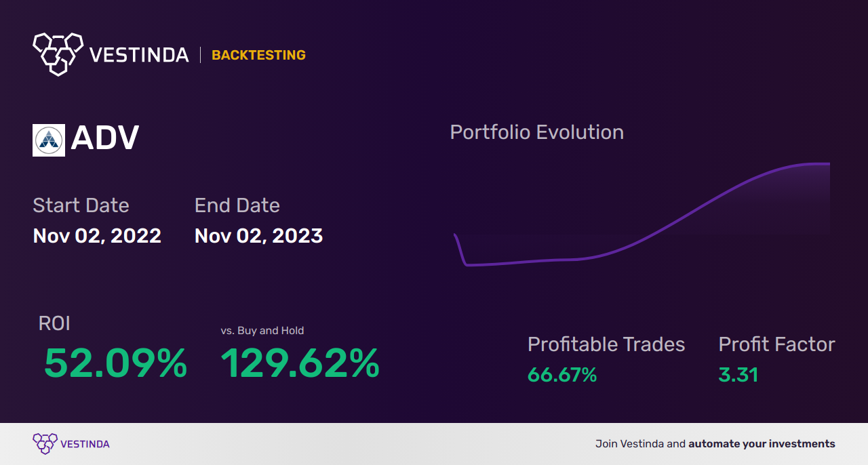
Task: Click the ADV company logo icon
Action: (x=49, y=140)
